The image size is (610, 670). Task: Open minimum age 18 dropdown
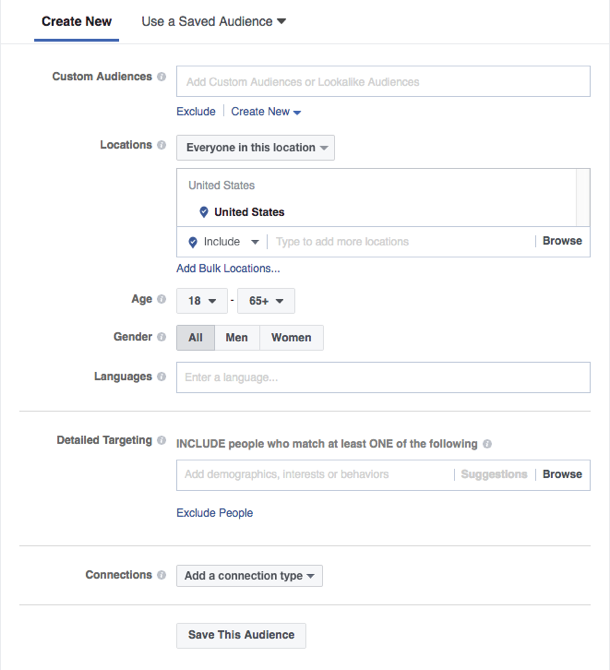click(x=202, y=301)
